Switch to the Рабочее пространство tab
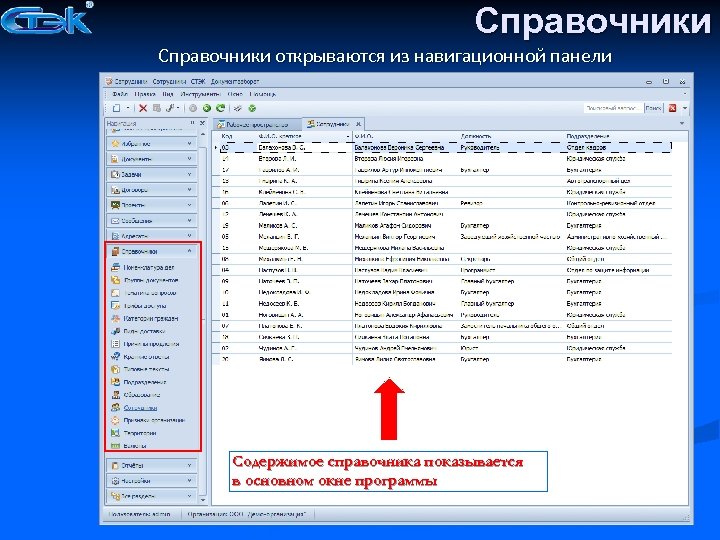 pyautogui.click(x=256, y=124)
